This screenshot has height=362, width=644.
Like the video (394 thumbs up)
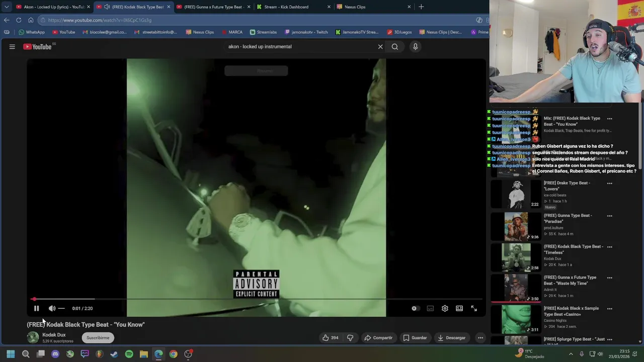click(330, 338)
